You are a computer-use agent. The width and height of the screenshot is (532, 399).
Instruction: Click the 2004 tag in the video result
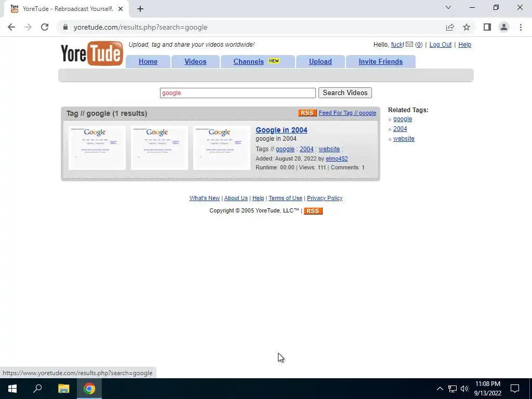pos(307,149)
